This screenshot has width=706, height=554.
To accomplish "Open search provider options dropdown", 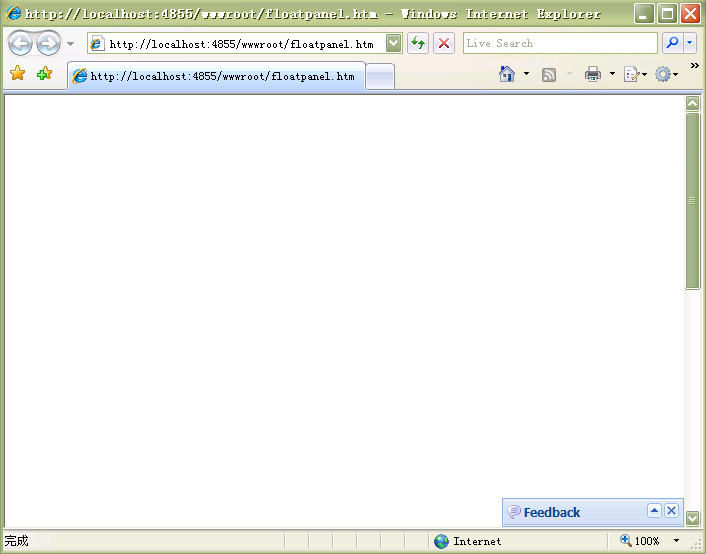I will (x=690, y=43).
